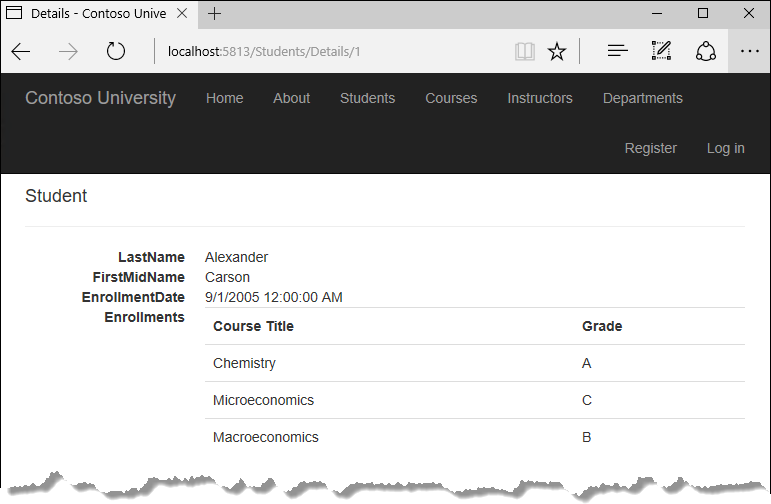This screenshot has width=771, height=504.
Task: Click the Chemistry course cell
Action: [x=244, y=363]
